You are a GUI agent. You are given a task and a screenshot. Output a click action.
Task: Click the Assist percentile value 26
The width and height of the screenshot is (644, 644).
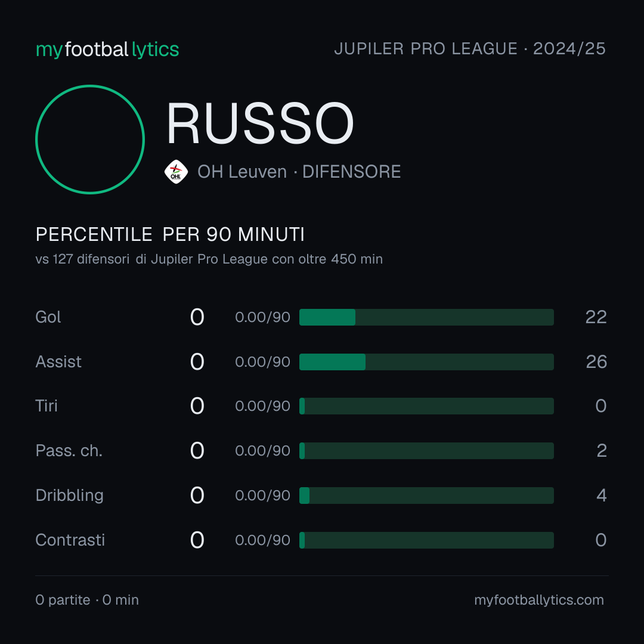tap(596, 362)
